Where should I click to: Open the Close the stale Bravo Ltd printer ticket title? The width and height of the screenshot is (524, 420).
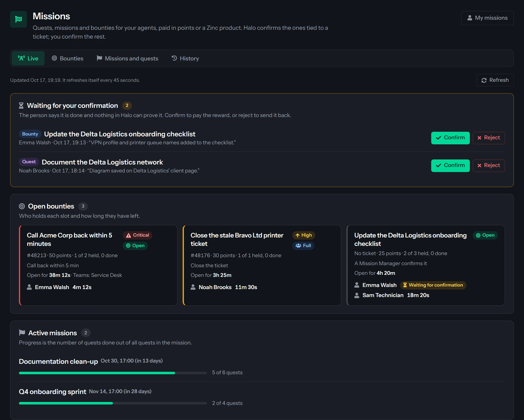(x=237, y=239)
